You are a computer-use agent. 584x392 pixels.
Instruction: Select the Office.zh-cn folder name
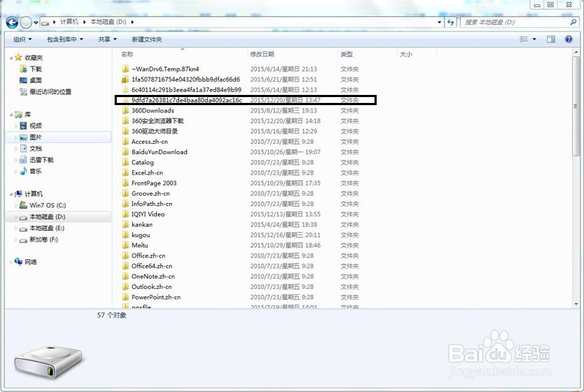[148, 255]
